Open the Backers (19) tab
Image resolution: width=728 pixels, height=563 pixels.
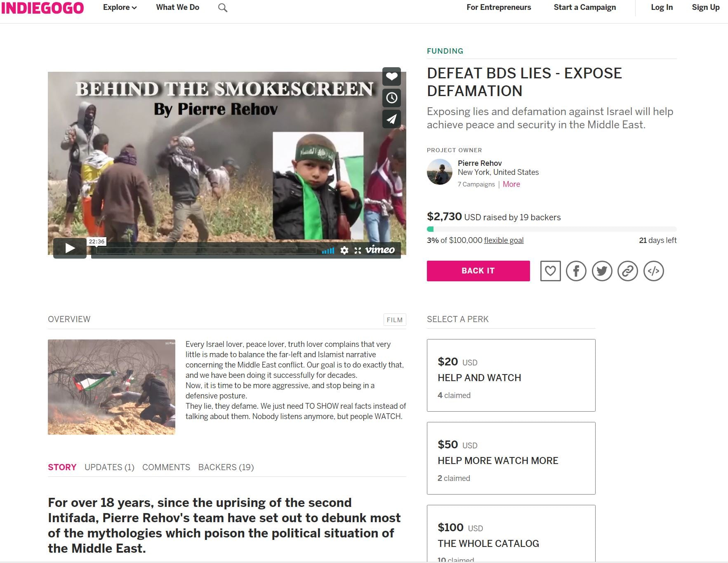226,467
